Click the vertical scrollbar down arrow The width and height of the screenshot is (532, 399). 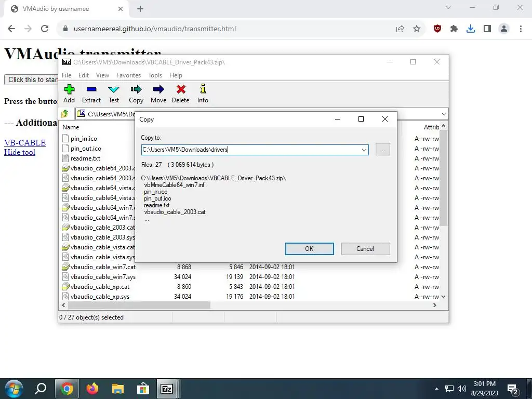tap(444, 297)
